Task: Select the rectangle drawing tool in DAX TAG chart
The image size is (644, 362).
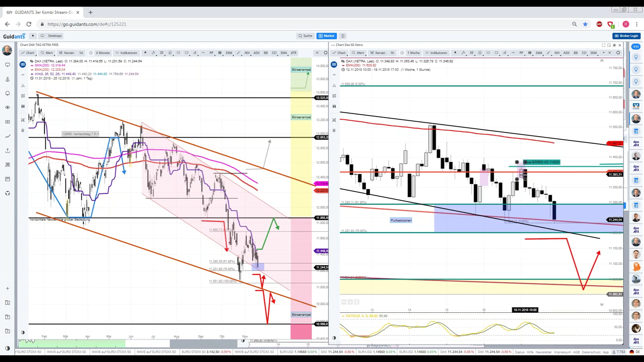Action: tap(186, 53)
